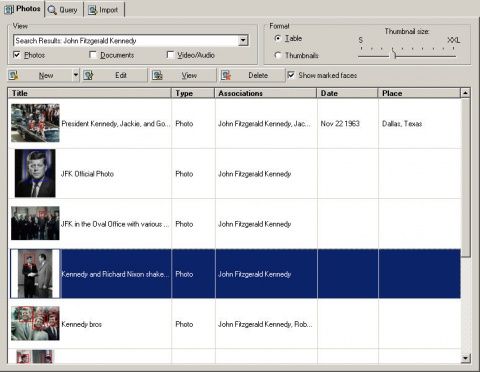Click the Query magnifier icon

click(52, 10)
